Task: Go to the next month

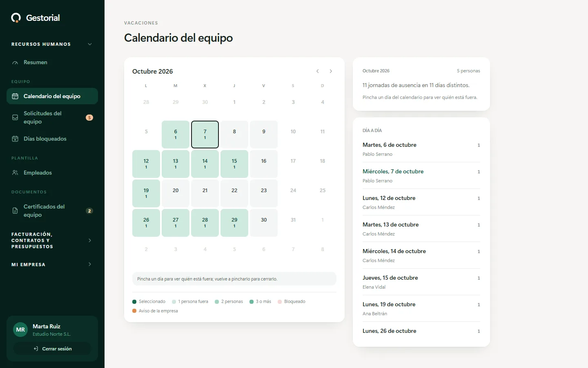Action: (331, 71)
